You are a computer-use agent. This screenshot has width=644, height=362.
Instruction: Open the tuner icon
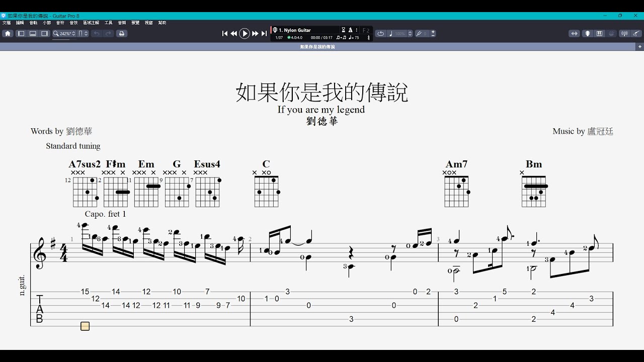[624, 34]
